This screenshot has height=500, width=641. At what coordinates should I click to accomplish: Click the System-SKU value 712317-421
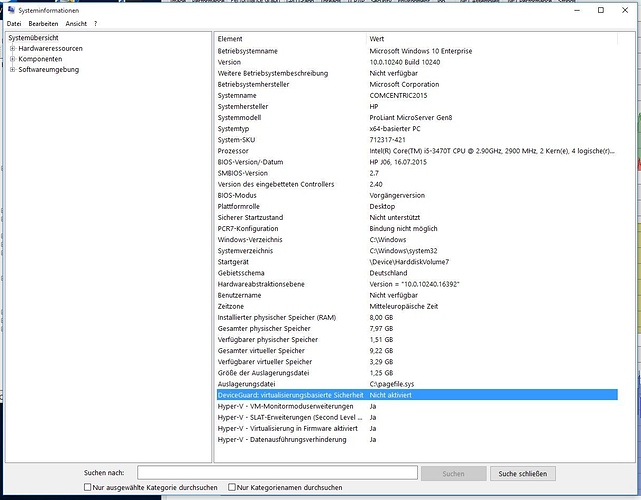click(388, 139)
